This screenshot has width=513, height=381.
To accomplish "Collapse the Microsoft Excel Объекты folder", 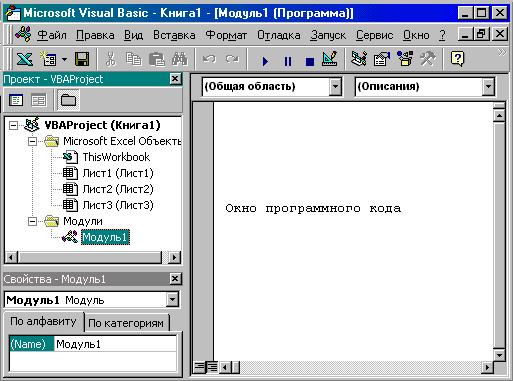I will 32,142.
